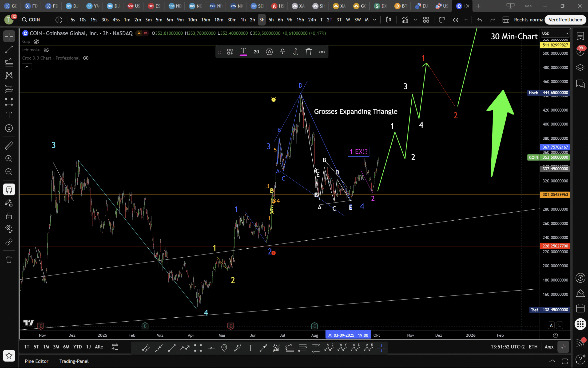
Task: Collapse the indicator legend arrow
Action: pyautogui.click(x=27, y=67)
